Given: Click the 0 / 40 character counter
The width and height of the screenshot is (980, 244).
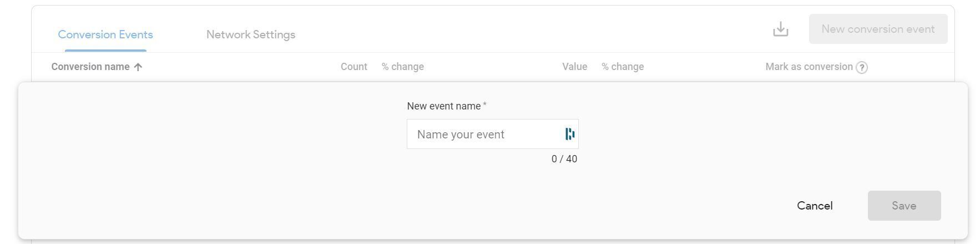Looking at the screenshot, I should click(564, 159).
